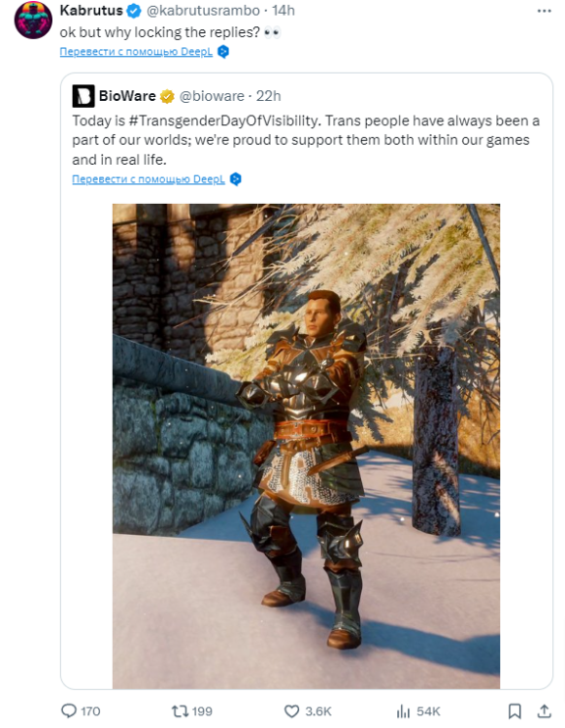The height and width of the screenshot is (728, 565).
Task: Open the armored character image
Action: tap(307, 447)
